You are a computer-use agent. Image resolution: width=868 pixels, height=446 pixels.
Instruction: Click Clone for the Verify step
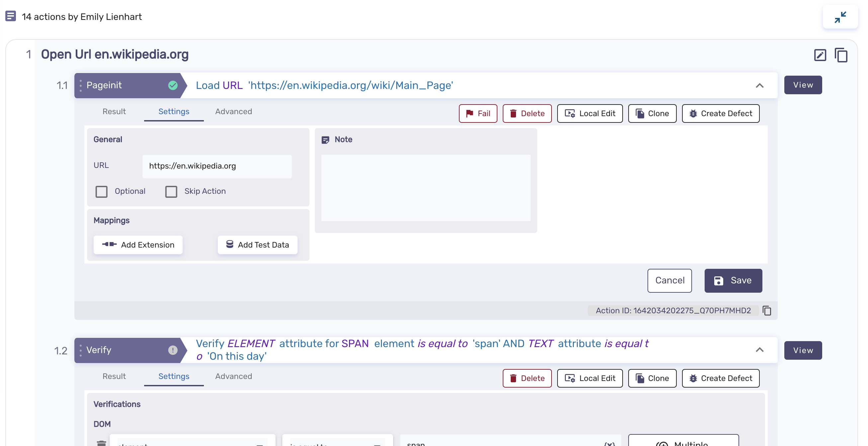652,378
